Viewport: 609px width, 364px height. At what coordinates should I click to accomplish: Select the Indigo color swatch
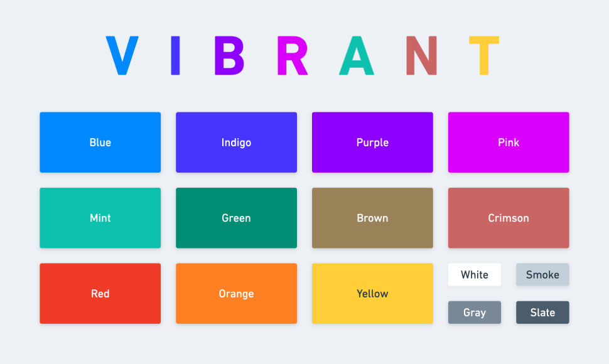point(236,142)
